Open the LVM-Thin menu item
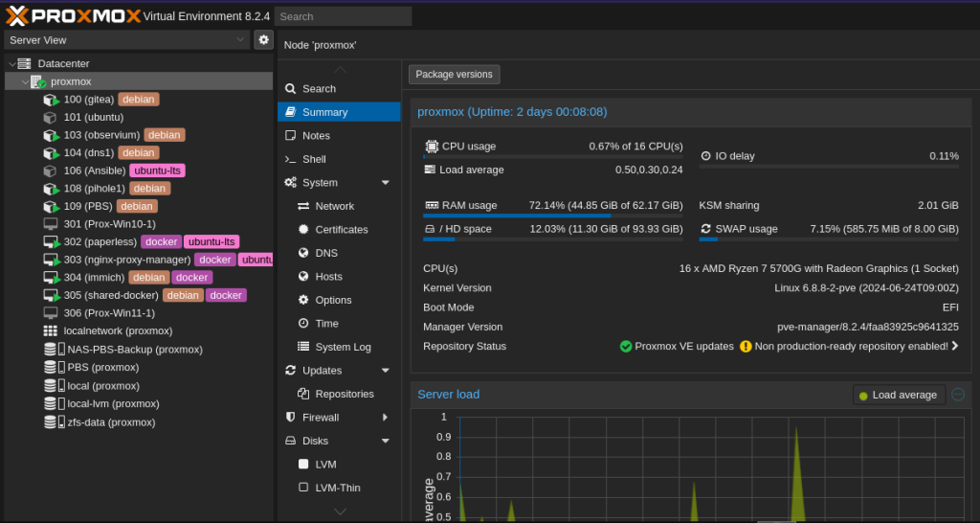This screenshot has width=980, height=523. 340,488
